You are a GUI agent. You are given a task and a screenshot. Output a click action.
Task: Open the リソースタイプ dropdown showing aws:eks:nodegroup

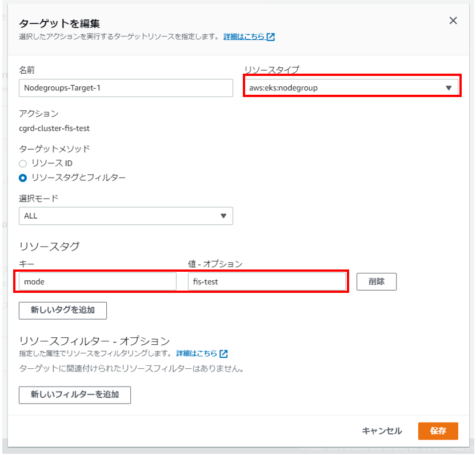click(346, 88)
